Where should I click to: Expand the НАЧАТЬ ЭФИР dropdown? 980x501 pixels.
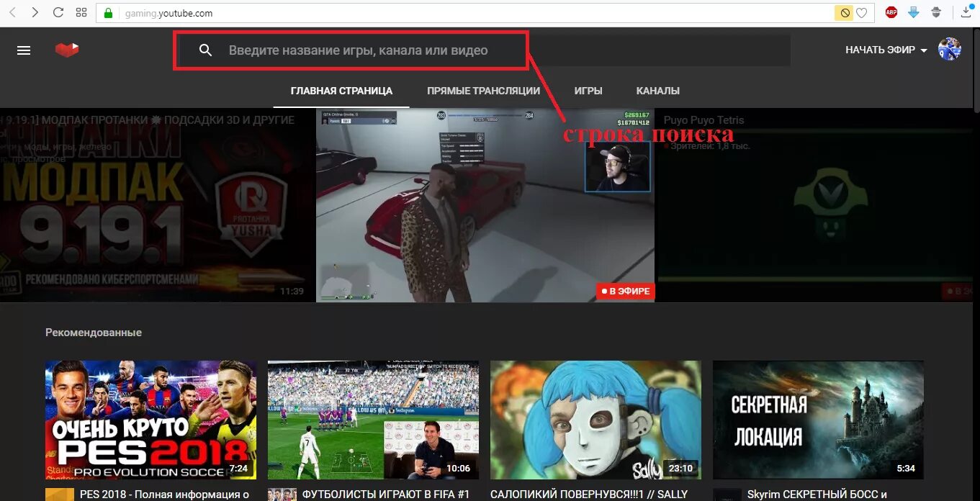coord(886,50)
